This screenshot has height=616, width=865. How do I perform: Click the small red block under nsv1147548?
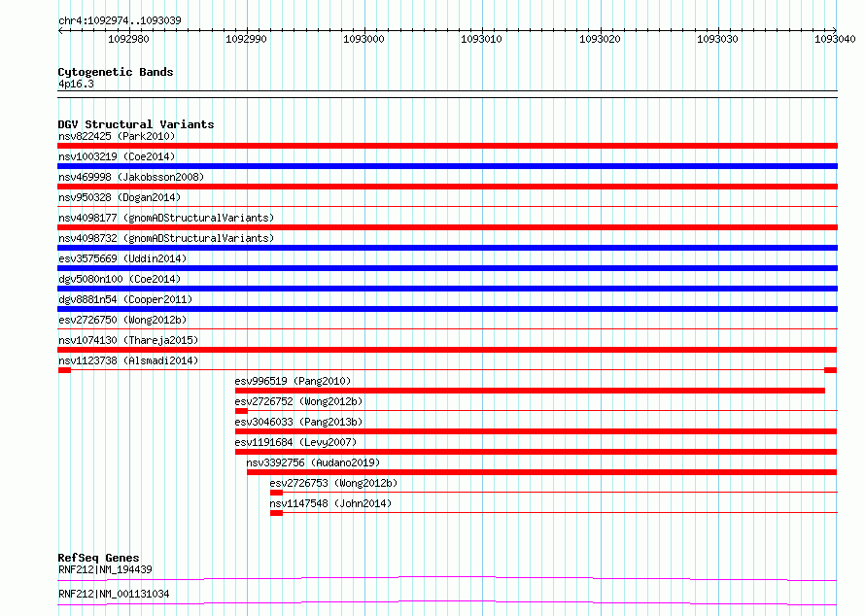click(x=276, y=513)
